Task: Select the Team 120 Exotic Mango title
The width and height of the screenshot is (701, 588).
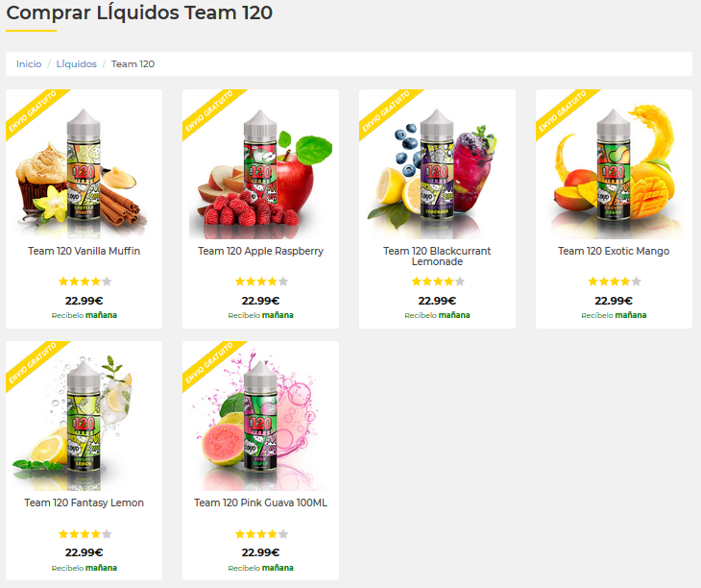Action: click(614, 251)
